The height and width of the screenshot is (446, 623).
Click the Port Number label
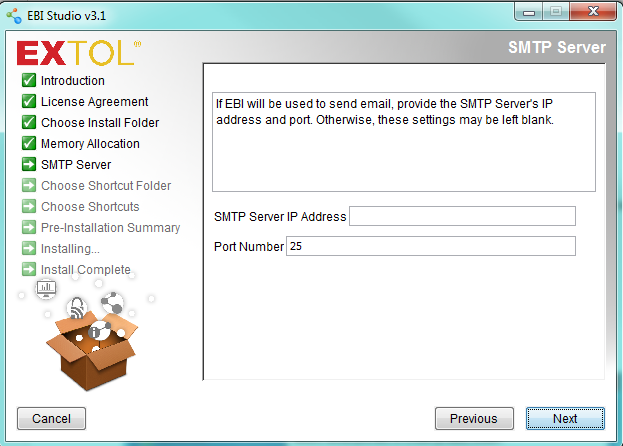pos(249,247)
